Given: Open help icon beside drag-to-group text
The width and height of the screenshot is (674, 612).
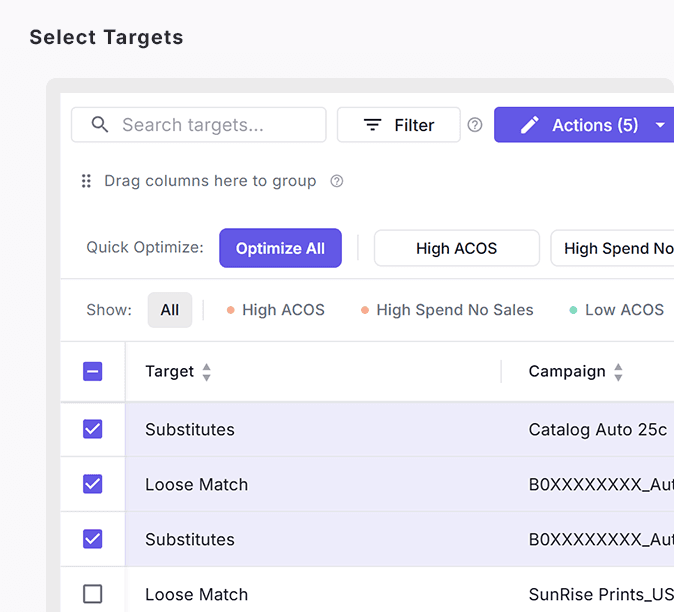Looking at the screenshot, I should (337, 181).
